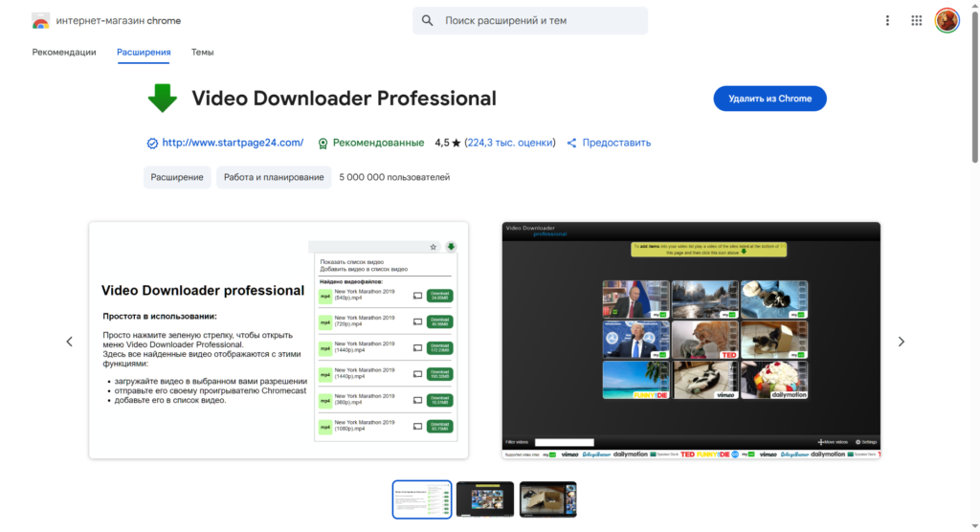Click the 5 000 000 пользователей text
The image size is (980, 532).
click(394, 177)
